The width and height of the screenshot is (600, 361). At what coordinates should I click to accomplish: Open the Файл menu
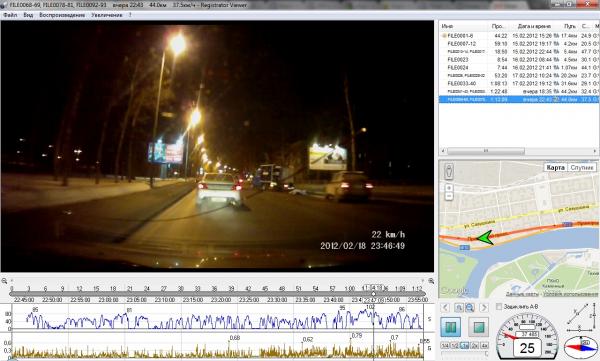tap(10, 15)
